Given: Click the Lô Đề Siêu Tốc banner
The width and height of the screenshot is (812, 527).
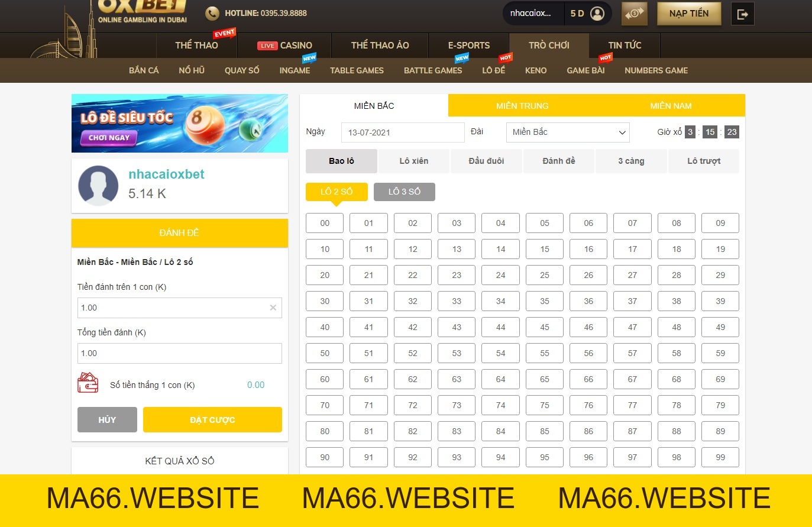Looking at the screenshot, I should 180,123.
